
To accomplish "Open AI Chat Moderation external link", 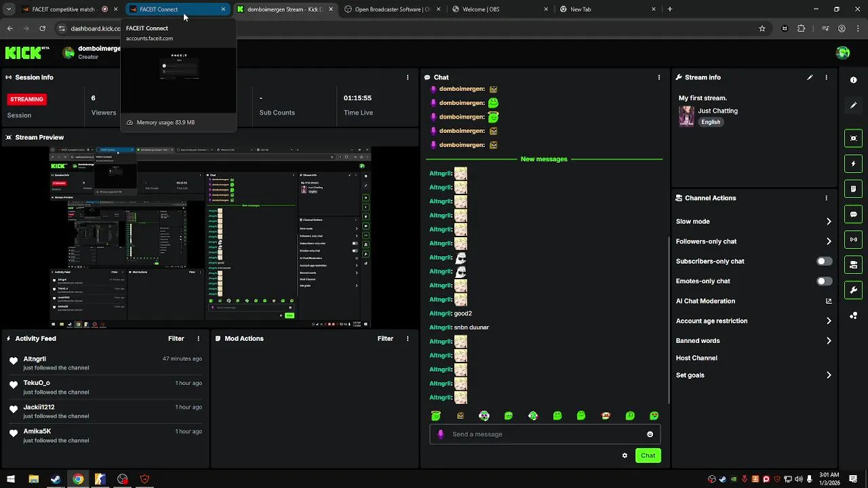I will point(829,301).
